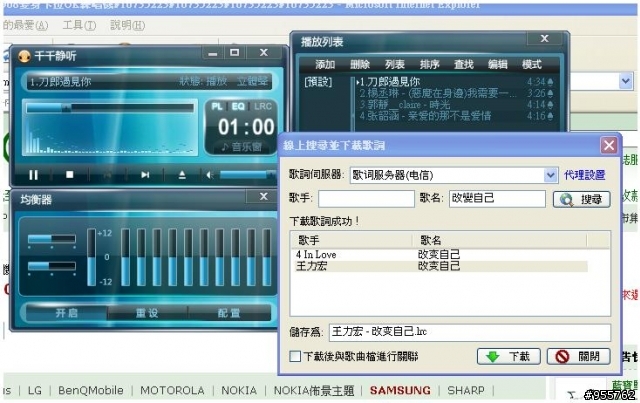Select the 王力宏 result row

tap(440, 266)
